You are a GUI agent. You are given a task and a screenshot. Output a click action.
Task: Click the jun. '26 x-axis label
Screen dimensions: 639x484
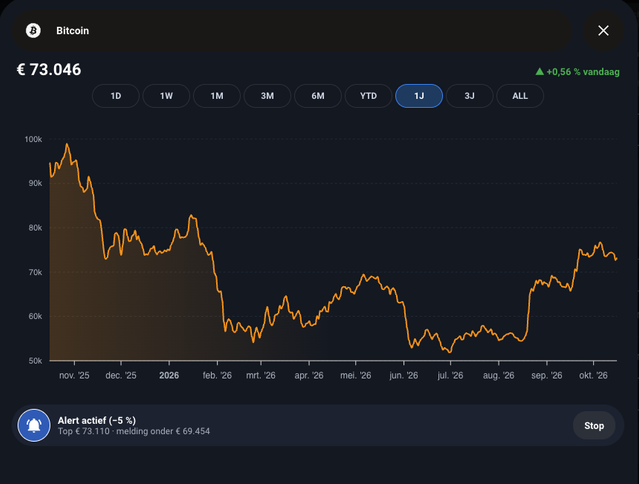click(403, 375)
